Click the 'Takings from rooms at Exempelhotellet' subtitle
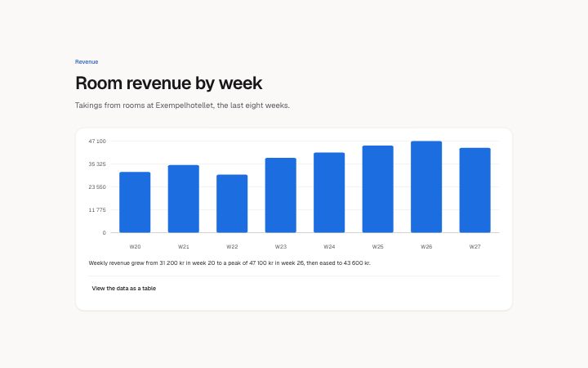 [x=182, y=105]
